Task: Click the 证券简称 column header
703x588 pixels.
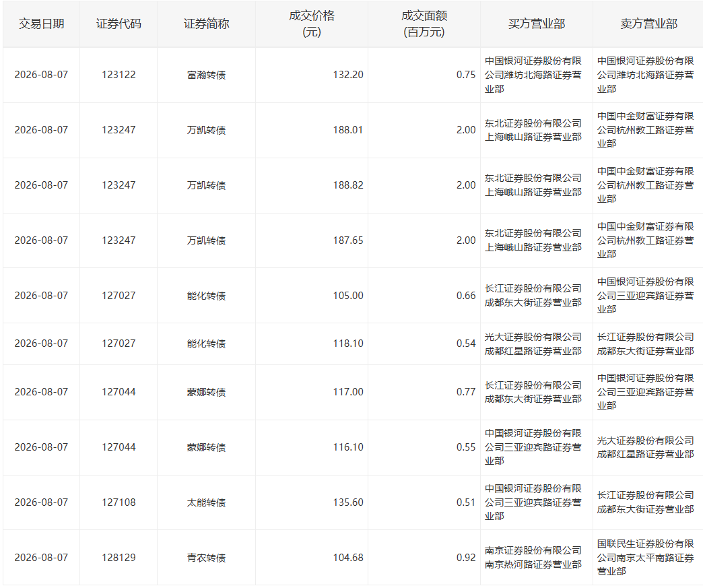Action: pyautogui.click(x=206, y=24)
